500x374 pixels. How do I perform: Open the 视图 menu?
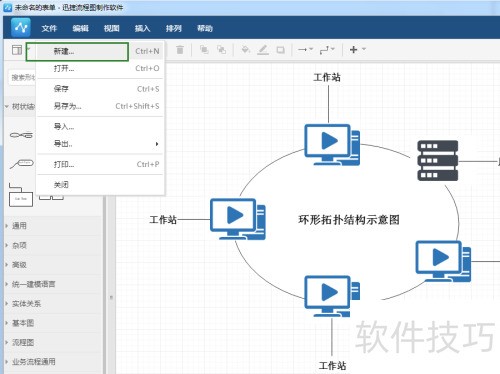tap(111, 28)
